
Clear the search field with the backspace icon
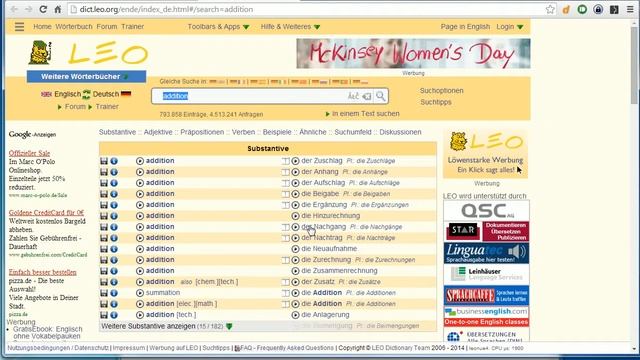(x=367, y=96)
